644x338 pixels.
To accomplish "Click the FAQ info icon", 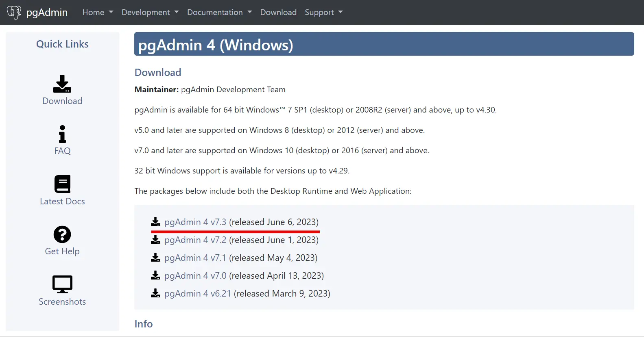I will pyautogui.click(x=62, y=134).
